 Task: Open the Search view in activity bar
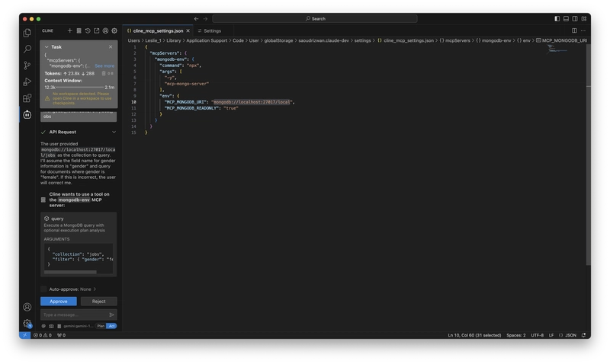click(x=27, y=49)
